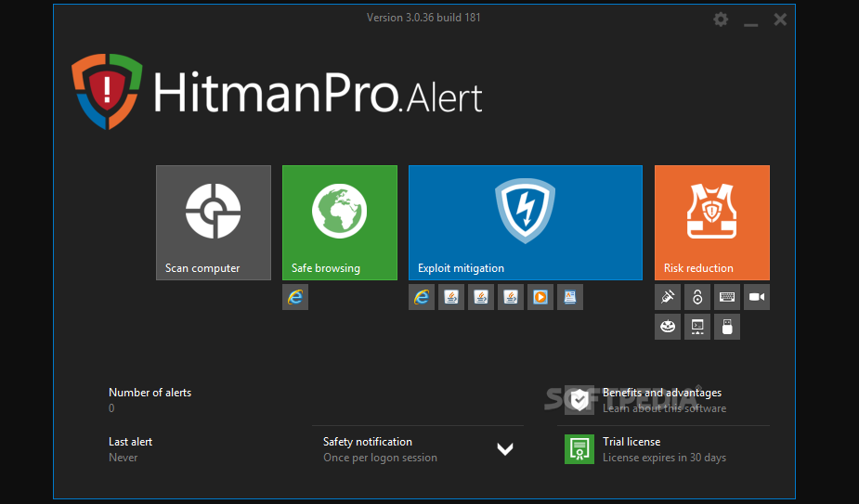
Task: Toggle the syringe vaccination icon
Action: (668, 297)
